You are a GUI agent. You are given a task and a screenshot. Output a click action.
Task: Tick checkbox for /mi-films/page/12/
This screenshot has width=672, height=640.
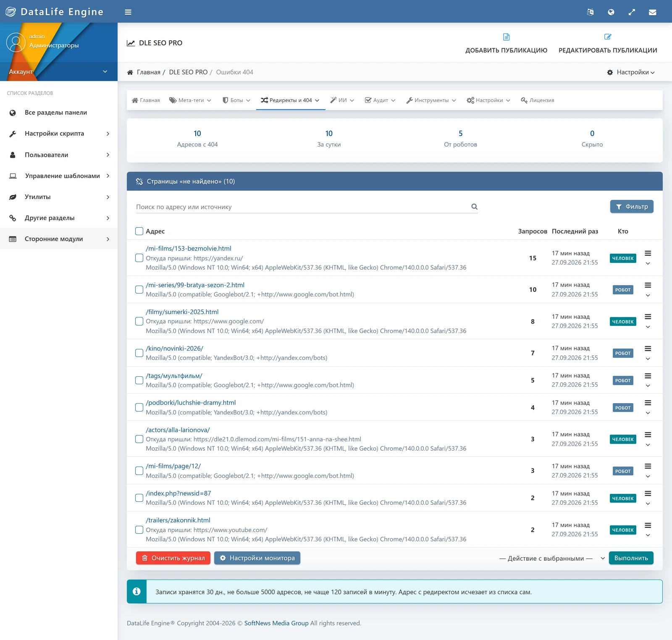pos(139,471)
